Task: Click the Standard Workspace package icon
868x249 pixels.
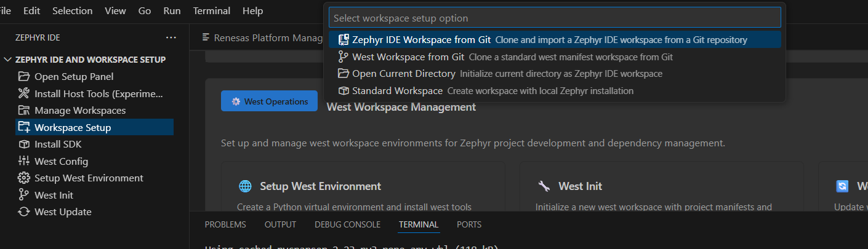Action: (x=344, y=90)
